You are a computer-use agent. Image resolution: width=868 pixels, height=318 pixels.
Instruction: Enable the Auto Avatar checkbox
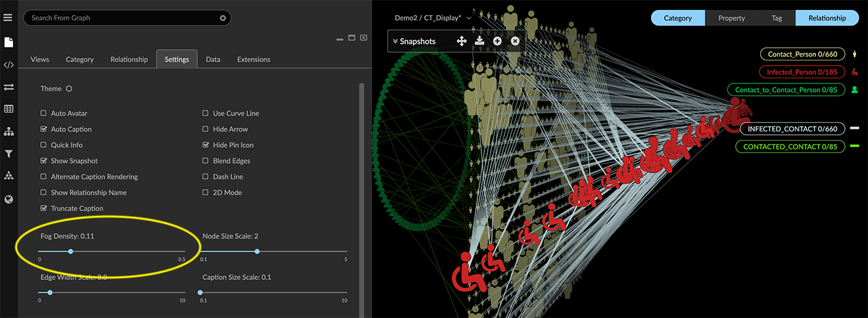click(44, 114)
